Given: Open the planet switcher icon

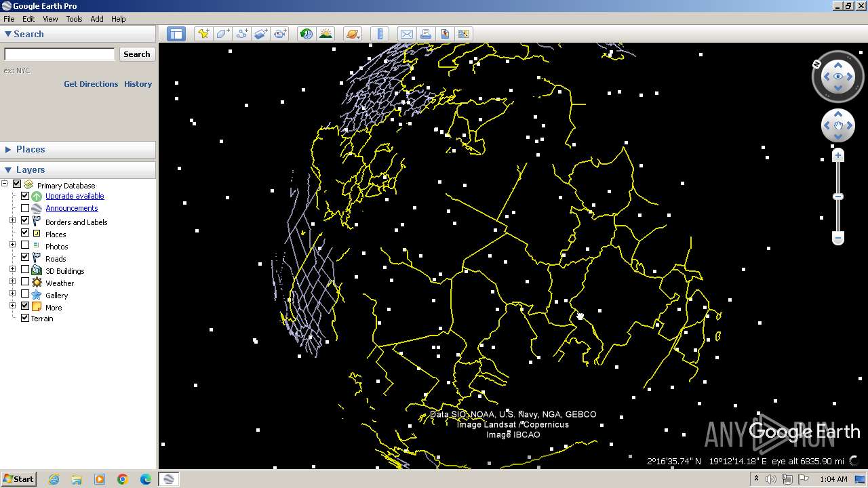Looking at the screenshot, I should [353, 34].
